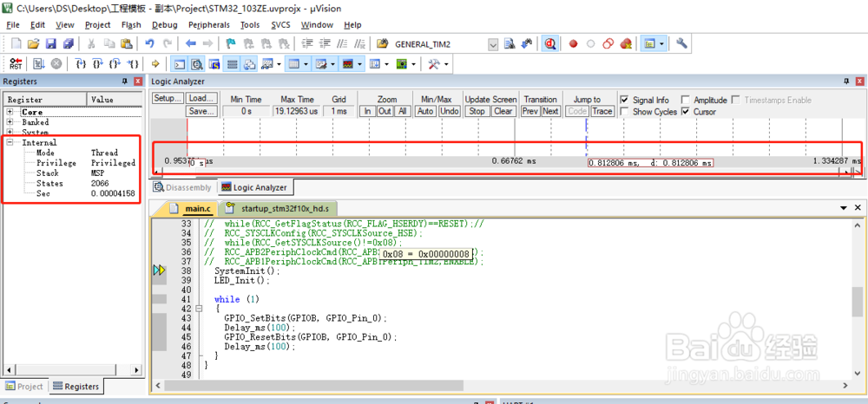
Task: Open the GENERAL_TIM2 find combo dropdown
Action: (x=493, y=43)
